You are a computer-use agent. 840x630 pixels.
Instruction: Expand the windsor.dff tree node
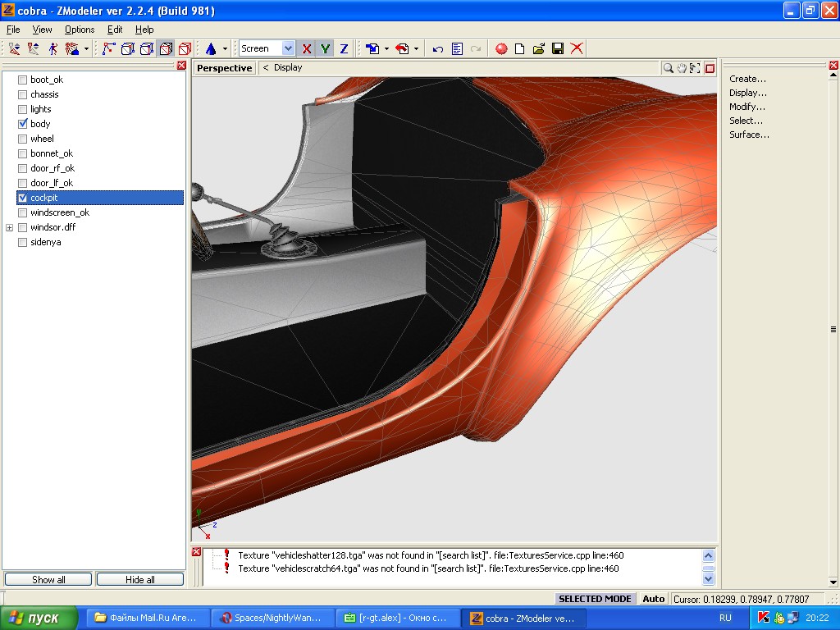point(10,227)
